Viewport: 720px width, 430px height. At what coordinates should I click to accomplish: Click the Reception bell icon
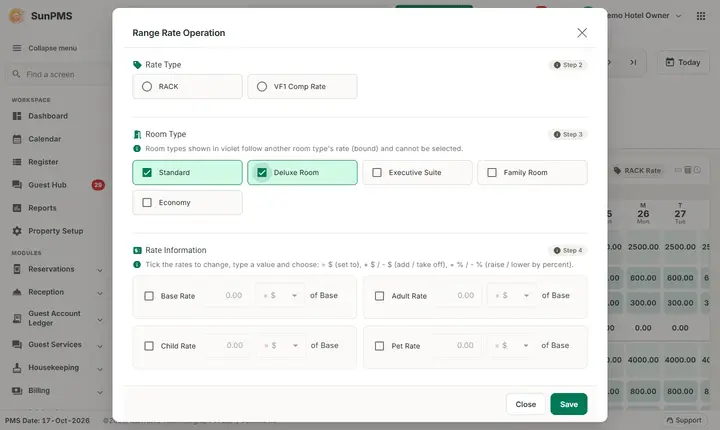17,292
